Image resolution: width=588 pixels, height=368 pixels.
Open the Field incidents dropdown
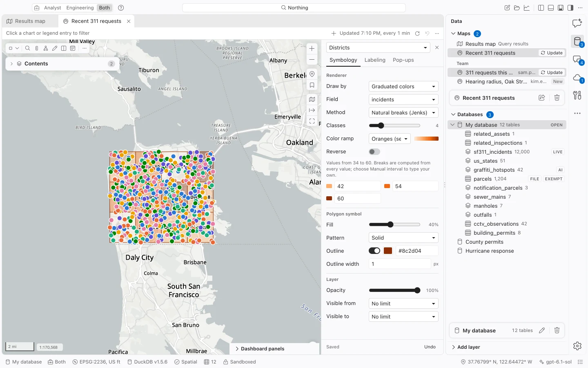(403, 99)
